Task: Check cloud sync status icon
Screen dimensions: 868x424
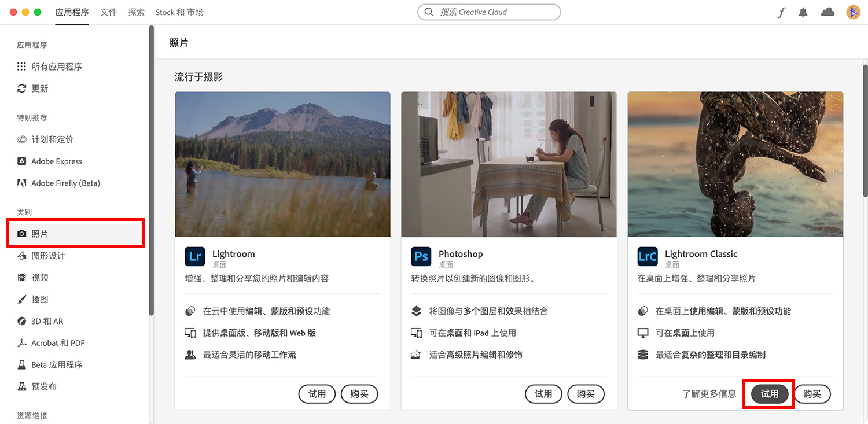Action: coord(827,12)
